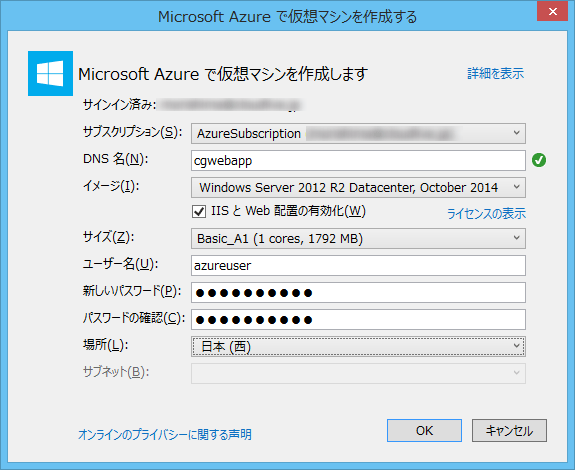The image size is (575, 470).
Task: Toggle the IIS と Web 配置の有効化 checkbox
Action: point(199,212)
